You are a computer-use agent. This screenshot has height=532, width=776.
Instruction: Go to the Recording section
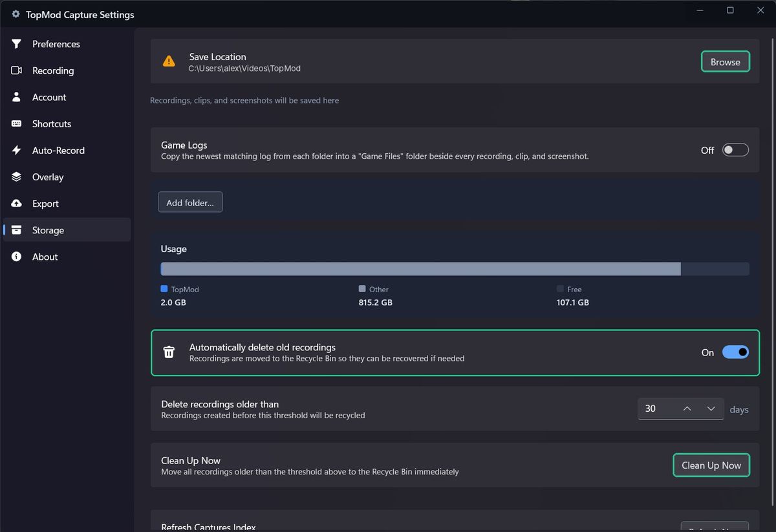coord(67,70)
